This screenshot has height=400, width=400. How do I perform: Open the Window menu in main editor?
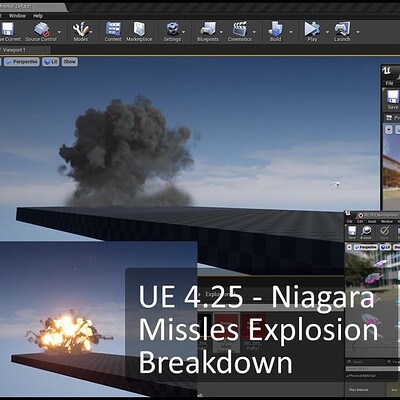click(17, 16)
